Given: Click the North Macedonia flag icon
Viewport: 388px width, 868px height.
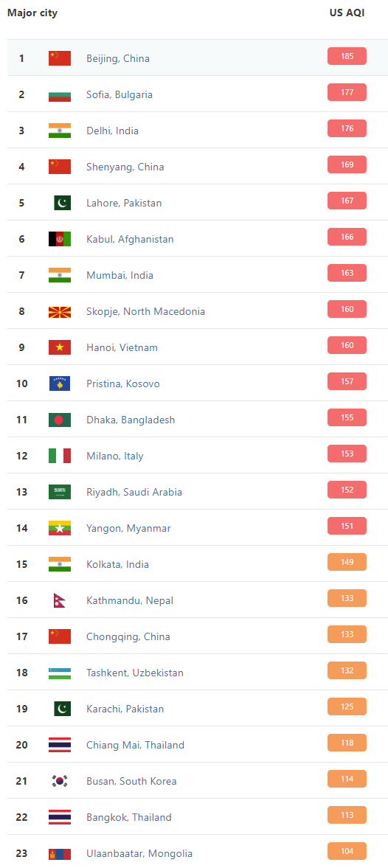Looking at the screenshot, I should [59, 312].
